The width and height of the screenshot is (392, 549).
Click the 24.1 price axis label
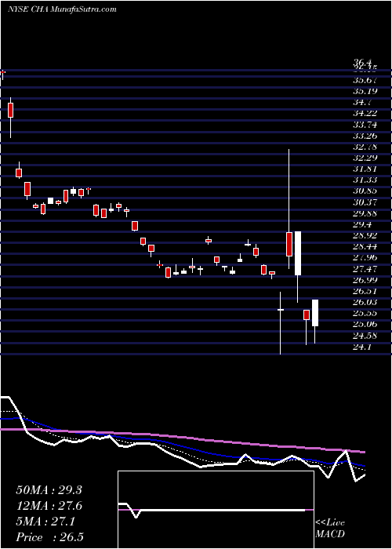[x=362, y=347]
